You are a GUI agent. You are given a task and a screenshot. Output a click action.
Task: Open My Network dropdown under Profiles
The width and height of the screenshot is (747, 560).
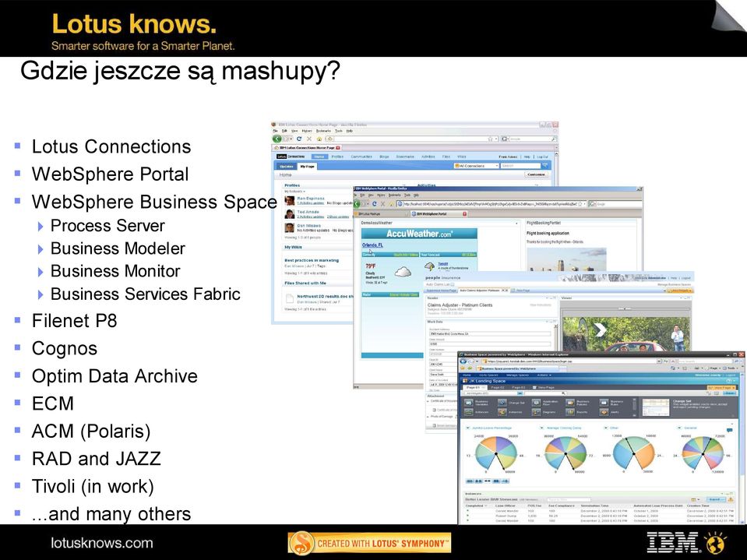pos(295,191)
